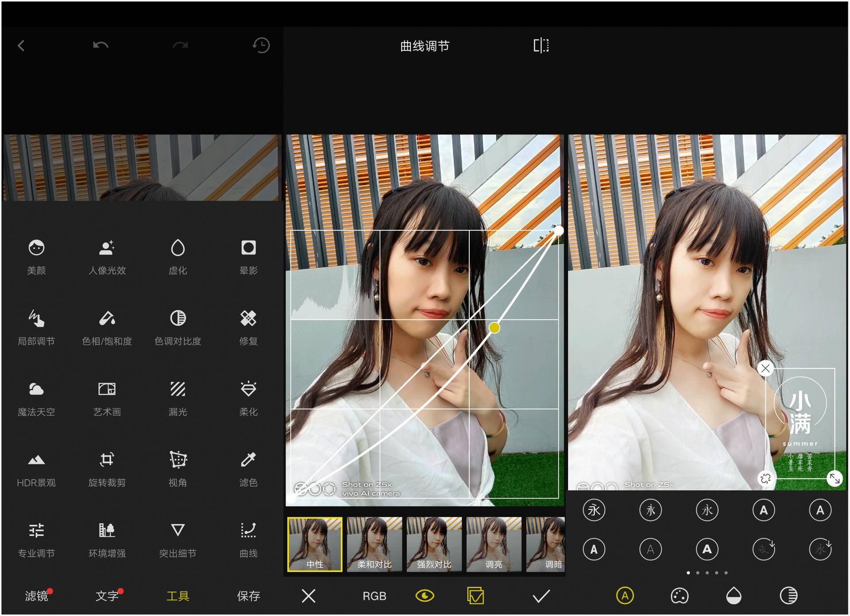Open the RGB channel selector

pyautogui.click(x=374, y=596)
